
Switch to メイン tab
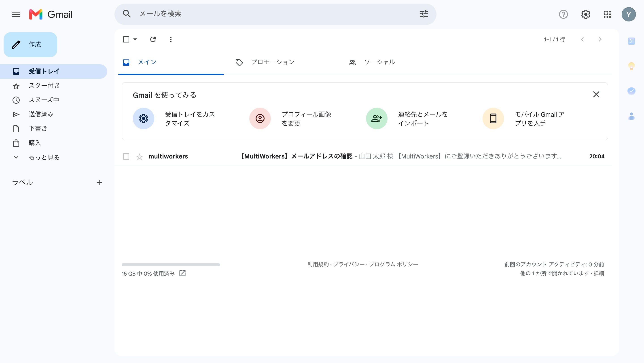[171, 62]
